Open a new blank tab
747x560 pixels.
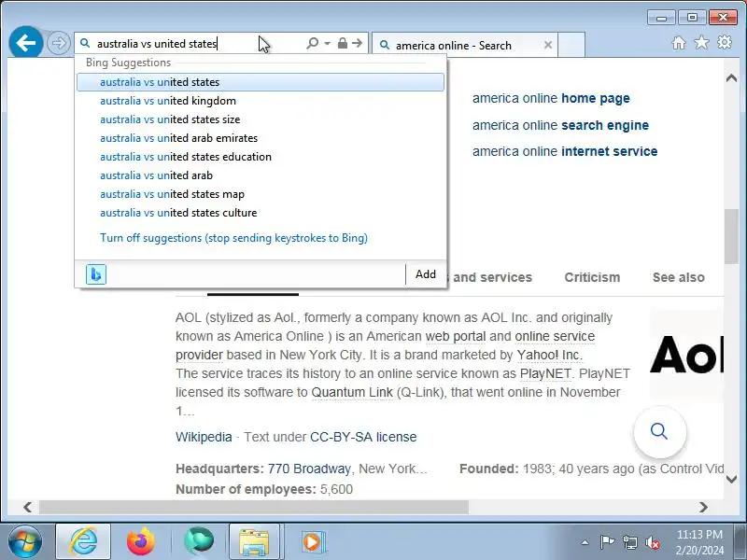click(571, 45)
